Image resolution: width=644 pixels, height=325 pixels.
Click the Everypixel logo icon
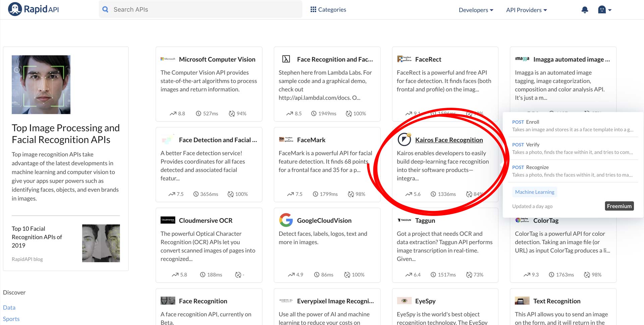(x=286, y=301)
